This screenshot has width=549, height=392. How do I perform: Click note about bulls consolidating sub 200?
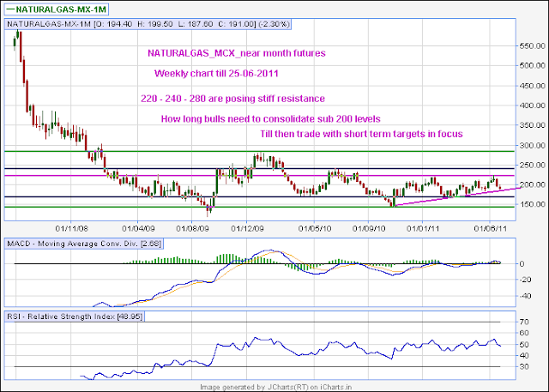pyautogui.click(x=271, y=119)
